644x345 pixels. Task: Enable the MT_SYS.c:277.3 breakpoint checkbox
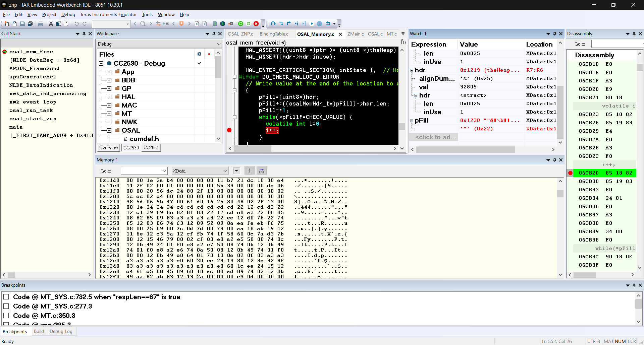tap(6, 306)
